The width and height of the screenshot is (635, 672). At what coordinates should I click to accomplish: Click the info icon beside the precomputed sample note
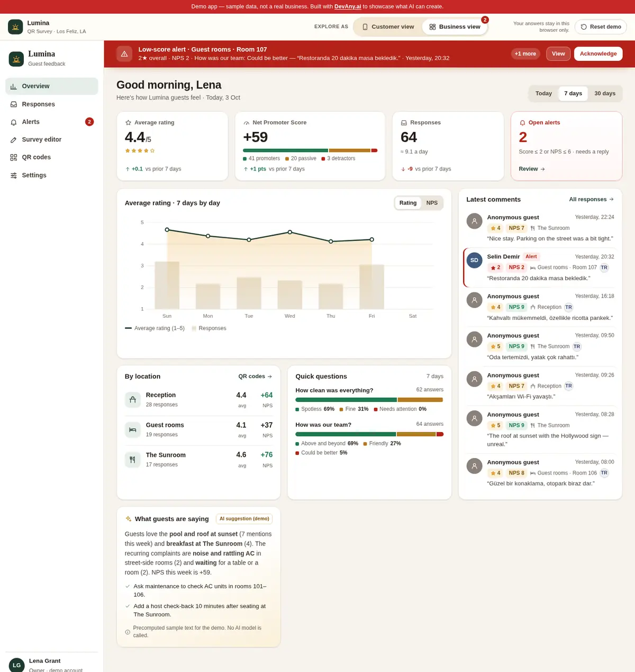point(128,632)
